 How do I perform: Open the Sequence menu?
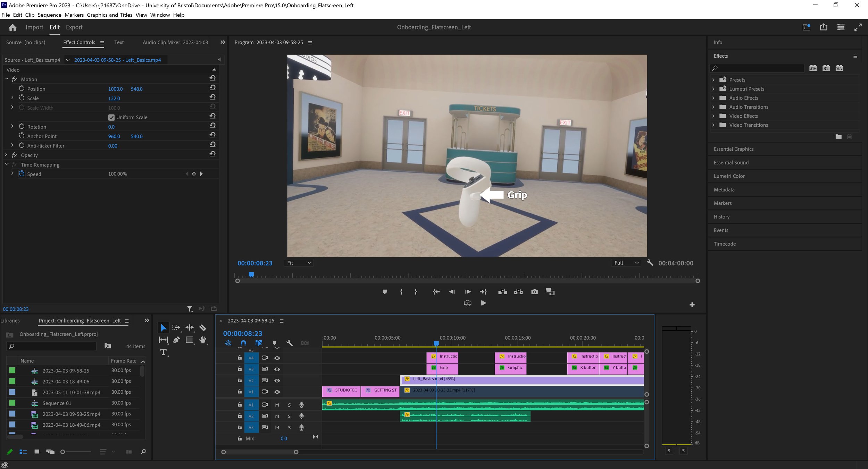[49, 15]
